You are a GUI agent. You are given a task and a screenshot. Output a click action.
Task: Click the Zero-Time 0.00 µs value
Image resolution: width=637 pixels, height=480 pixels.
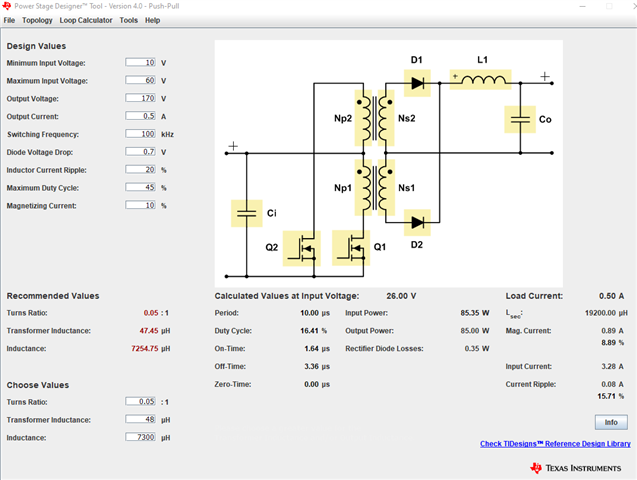pos(317,385)
